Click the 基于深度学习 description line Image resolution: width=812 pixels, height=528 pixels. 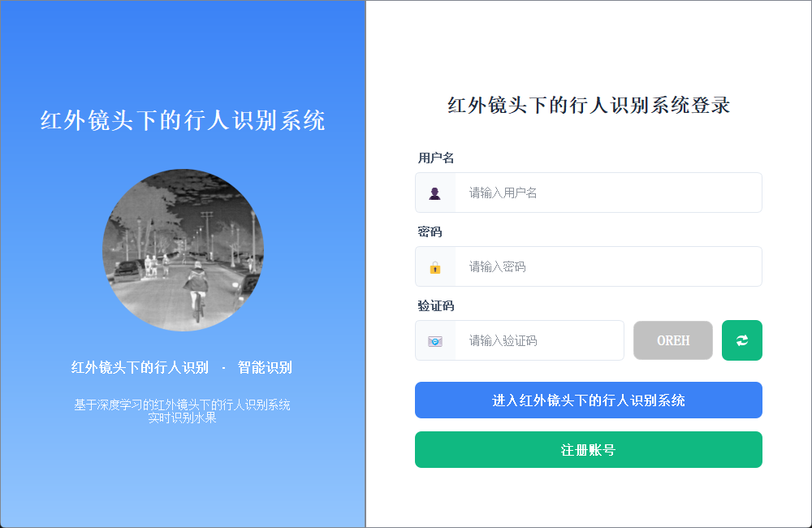pyautogui.click(x=182, y=405)
